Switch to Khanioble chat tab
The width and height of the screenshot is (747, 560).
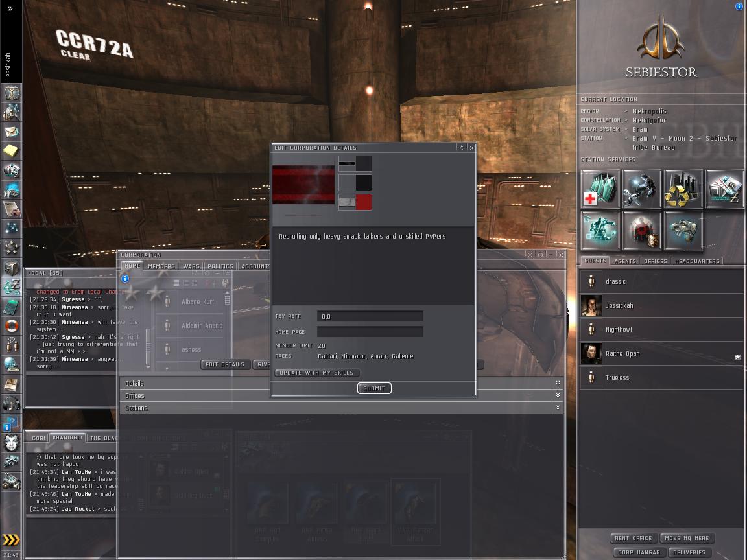point(67,437)
